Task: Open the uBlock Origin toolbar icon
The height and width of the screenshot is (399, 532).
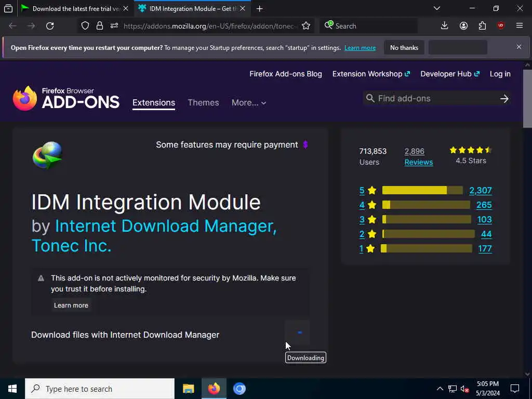Action: (501, 26)
